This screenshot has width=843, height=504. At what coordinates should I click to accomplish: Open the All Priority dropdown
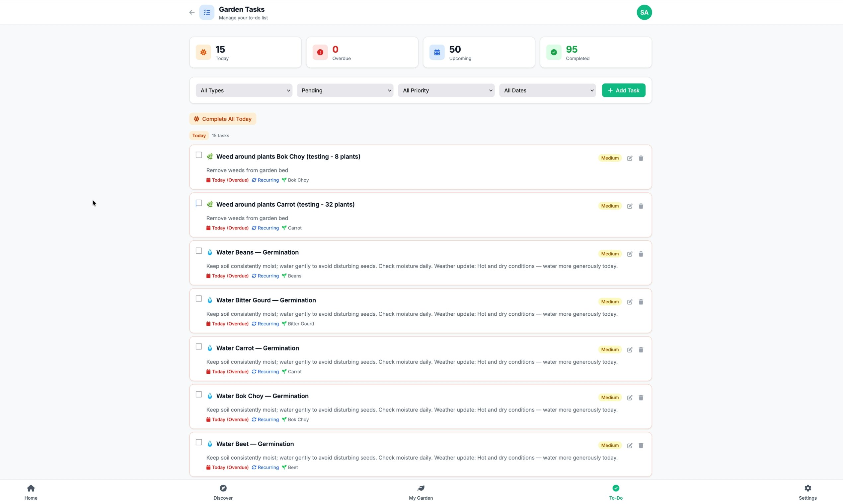pos(446,90)
